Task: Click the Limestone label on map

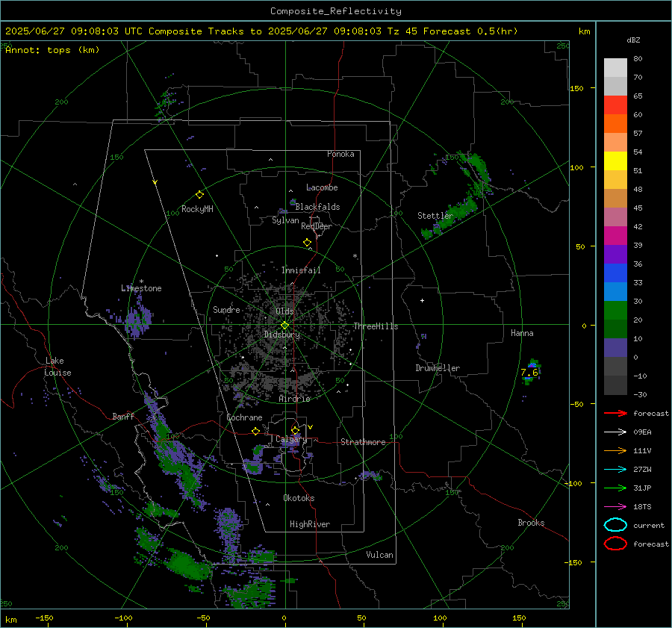Action: 141,288
